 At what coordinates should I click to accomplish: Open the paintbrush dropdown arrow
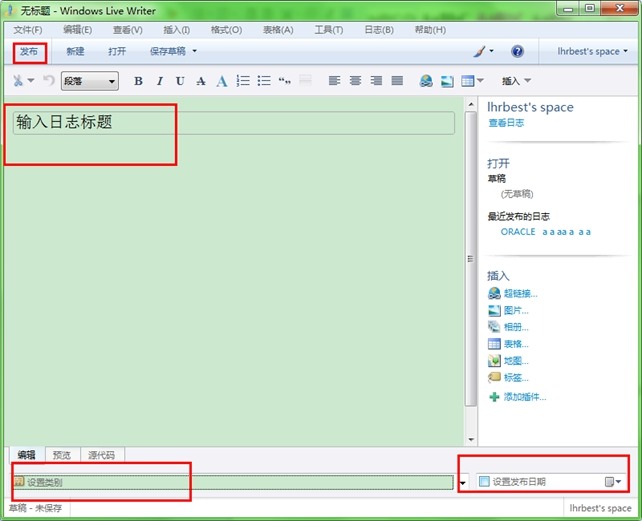click(x=491, y=51)
